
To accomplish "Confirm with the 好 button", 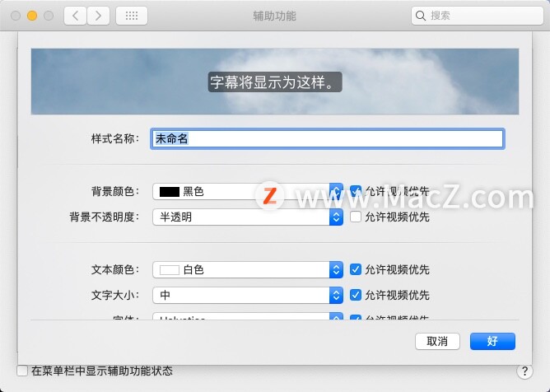I will coord(492,341).
